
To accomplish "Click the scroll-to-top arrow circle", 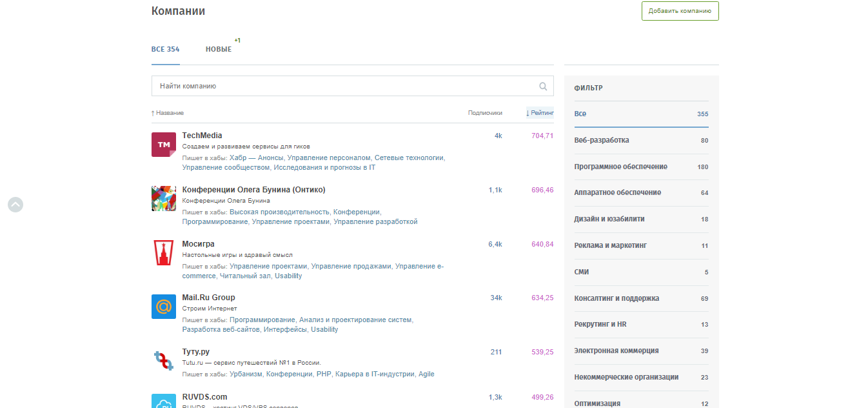I will click(x=15, y=205).
